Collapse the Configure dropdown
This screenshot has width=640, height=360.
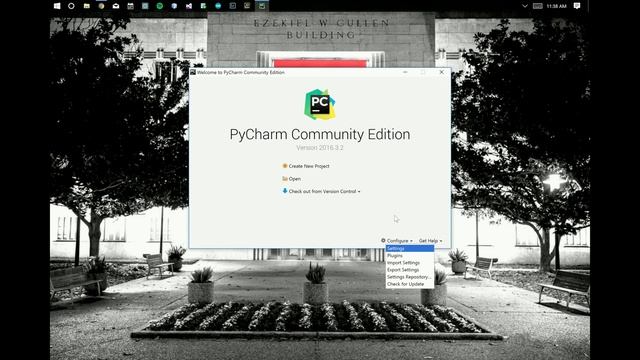tap(397, 241)
